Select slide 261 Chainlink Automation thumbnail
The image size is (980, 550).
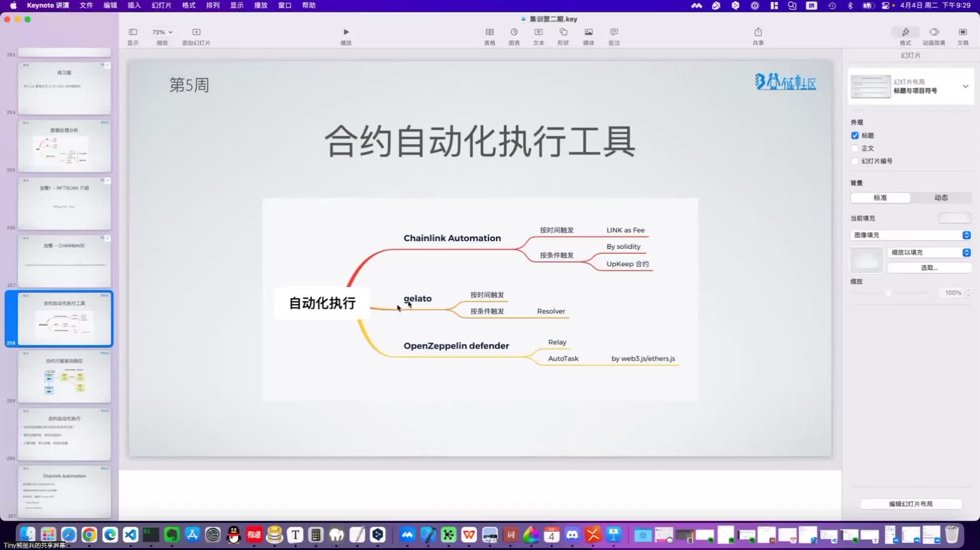pyautogui.click(x=64, y=492)
